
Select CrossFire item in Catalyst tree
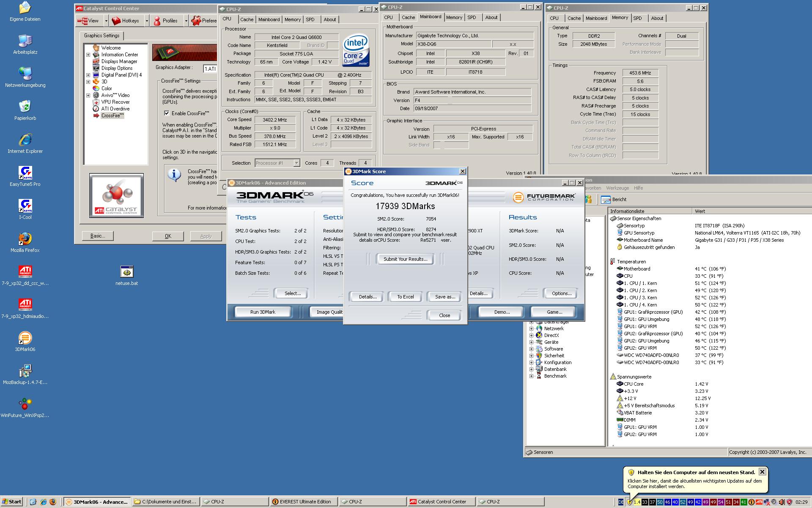(112, 116)
